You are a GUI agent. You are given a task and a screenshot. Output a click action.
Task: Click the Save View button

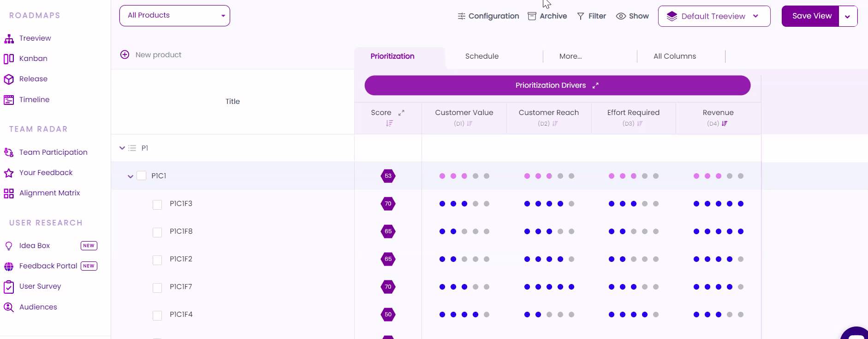811,16
